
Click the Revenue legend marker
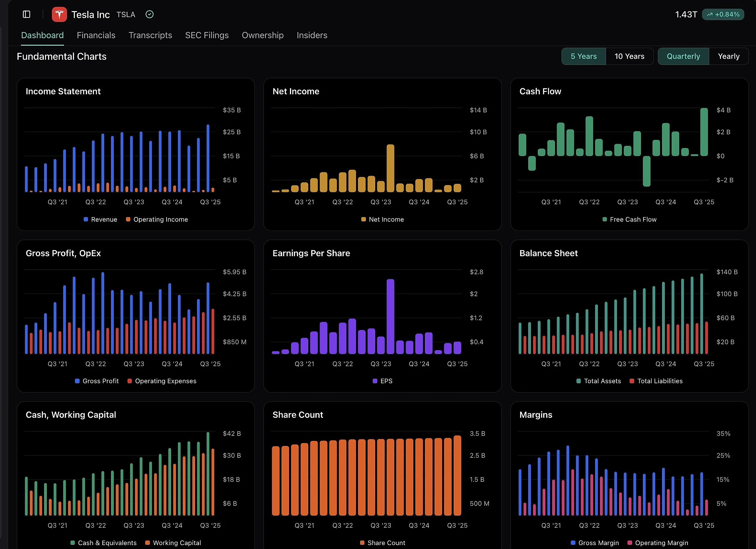coord(86,220)
